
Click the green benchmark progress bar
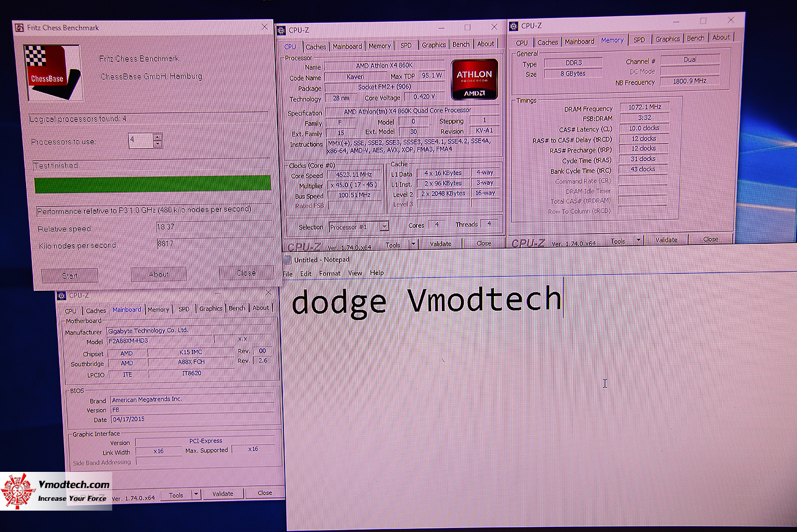[153, 184]
